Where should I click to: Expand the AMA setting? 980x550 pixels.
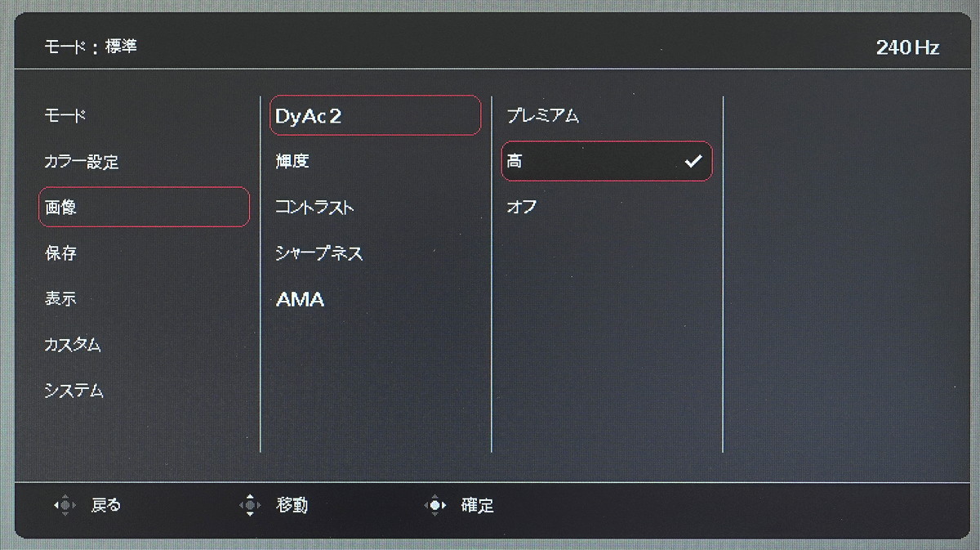pyautogui.click(x=376, y=299)
